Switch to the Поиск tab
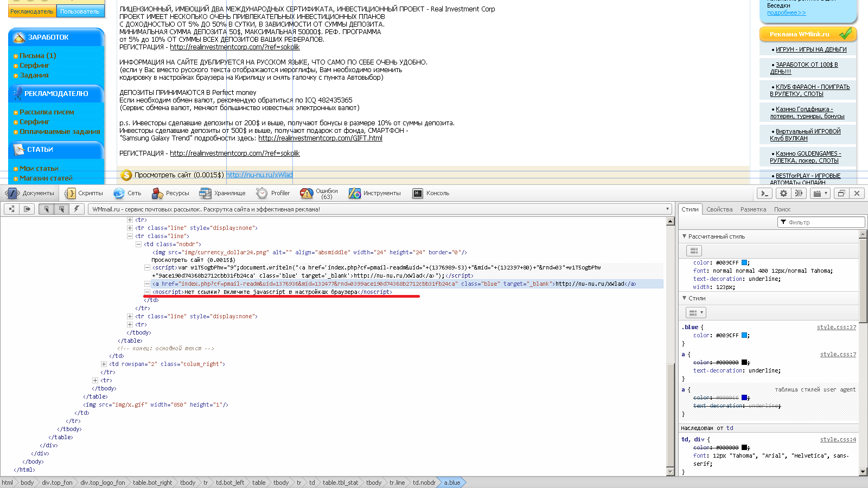Viewport: 868px width, 488px height. 782,209
